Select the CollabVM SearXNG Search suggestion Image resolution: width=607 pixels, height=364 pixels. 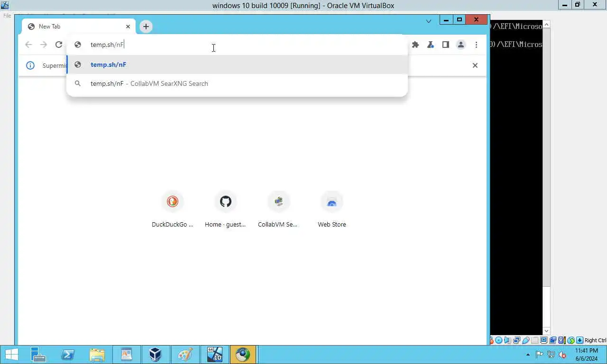pyautogui.click(x=237, y=83)
